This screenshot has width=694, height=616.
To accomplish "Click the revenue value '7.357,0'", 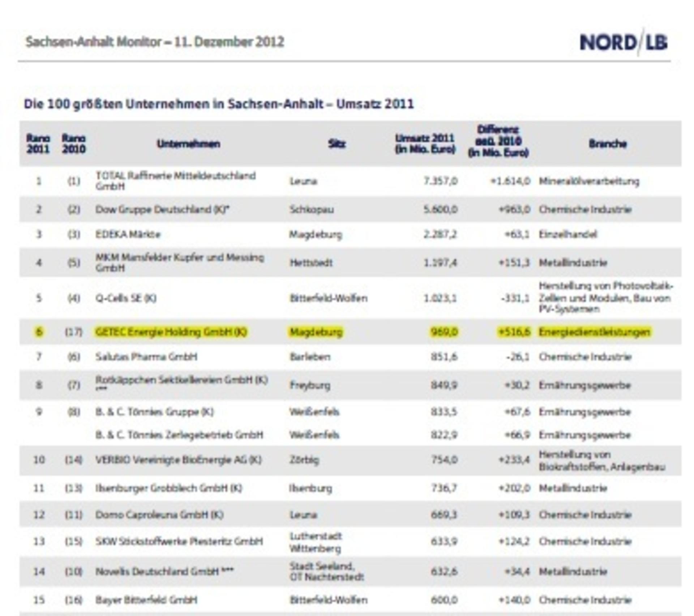I will [x=441, y=181].
